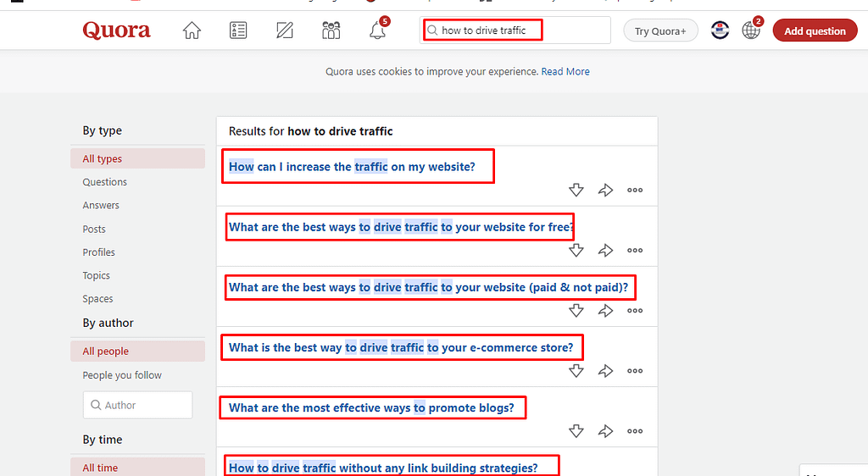Viewport: 868px width, 476px height.
Task: Open more options for 'website for free' question
Action: point(635,251)
